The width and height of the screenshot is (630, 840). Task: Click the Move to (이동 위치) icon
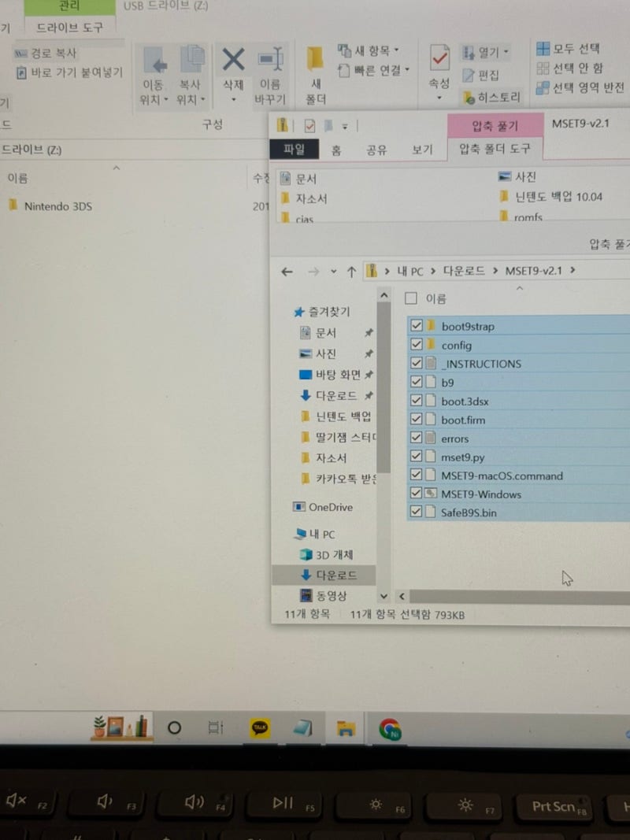(156, 60)
